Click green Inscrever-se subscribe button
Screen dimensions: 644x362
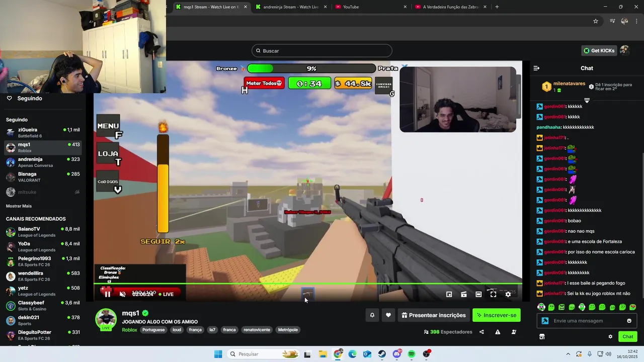497,315
